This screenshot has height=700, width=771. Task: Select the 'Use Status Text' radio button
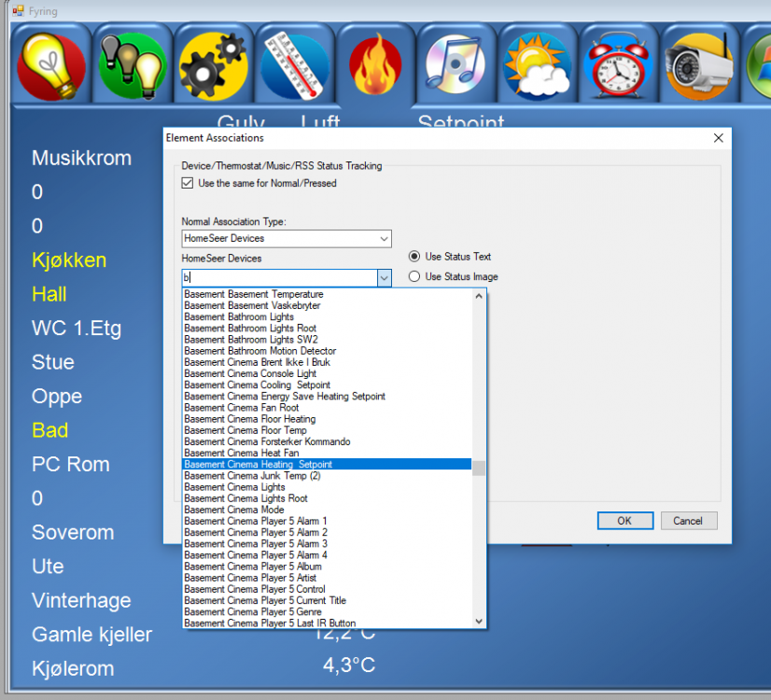tap(414, 257)
